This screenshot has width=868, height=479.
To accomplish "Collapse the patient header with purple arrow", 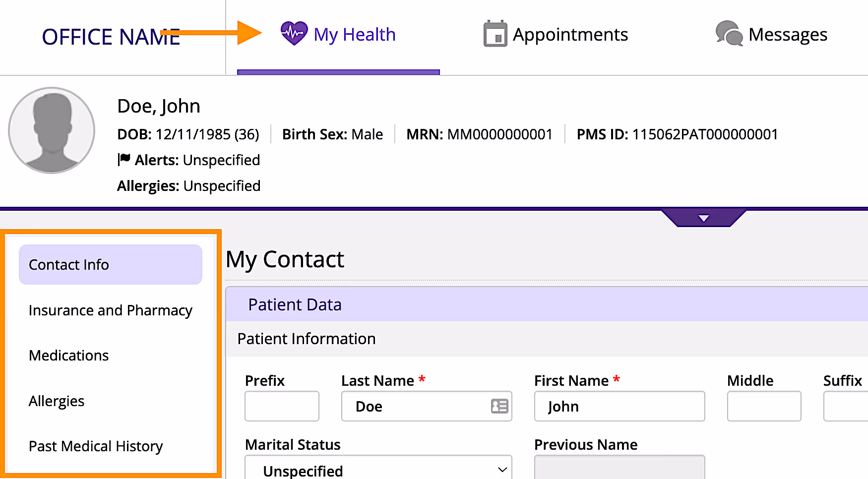I will pyautogui.click(x=703, y=218).
